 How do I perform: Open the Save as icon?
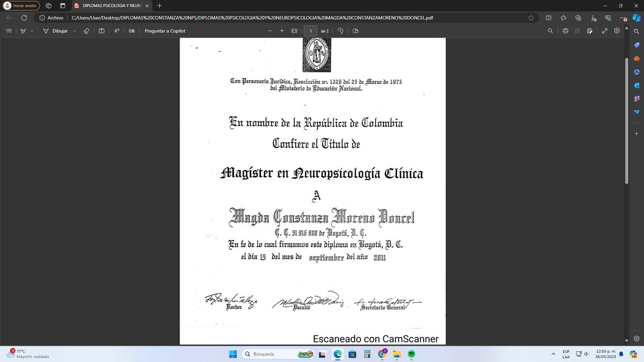coord(590,31)
